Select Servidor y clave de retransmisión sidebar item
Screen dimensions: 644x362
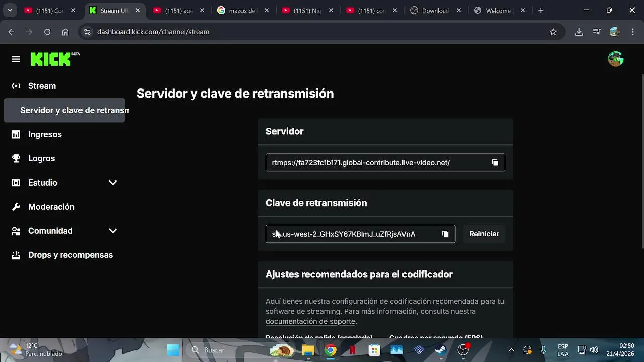click(x=64, y=110)
